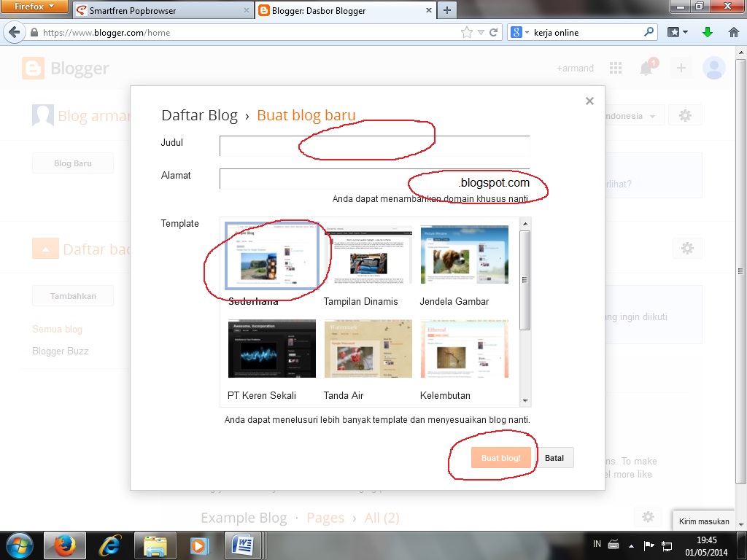This screenshot has width=747, height=560.
Task: Click the Judul input field
Action: (374, 146)
